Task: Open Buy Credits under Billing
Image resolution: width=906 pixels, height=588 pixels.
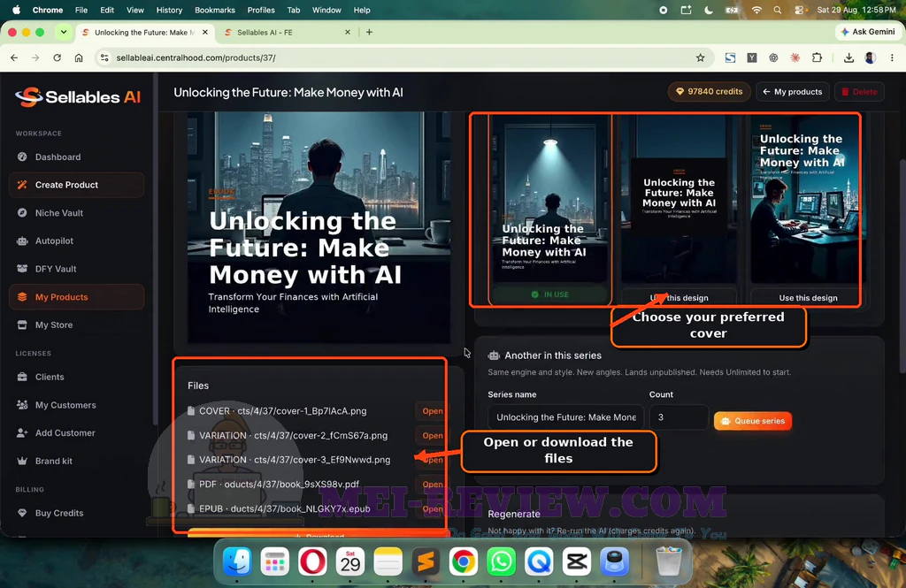Action: coord(59,514)
